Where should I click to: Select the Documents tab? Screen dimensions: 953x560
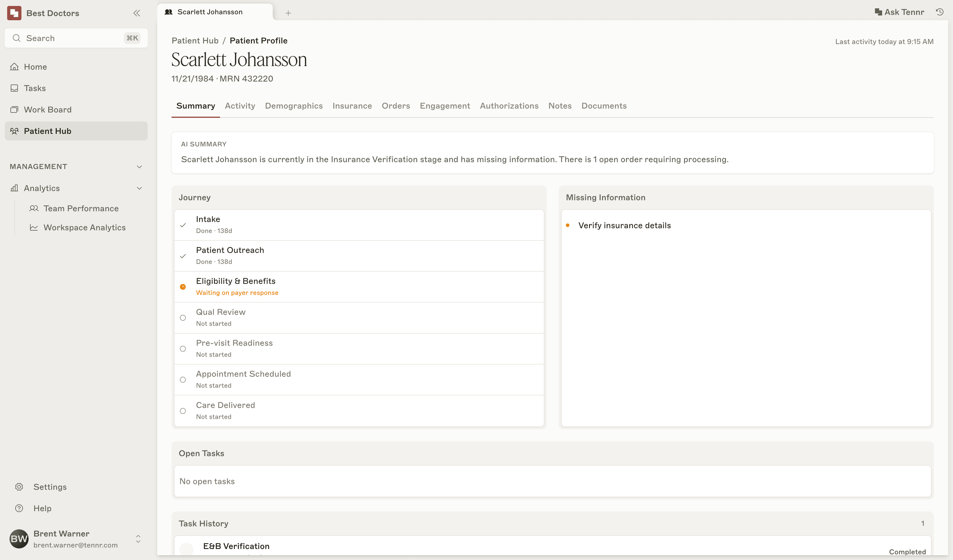click(604, 106)
